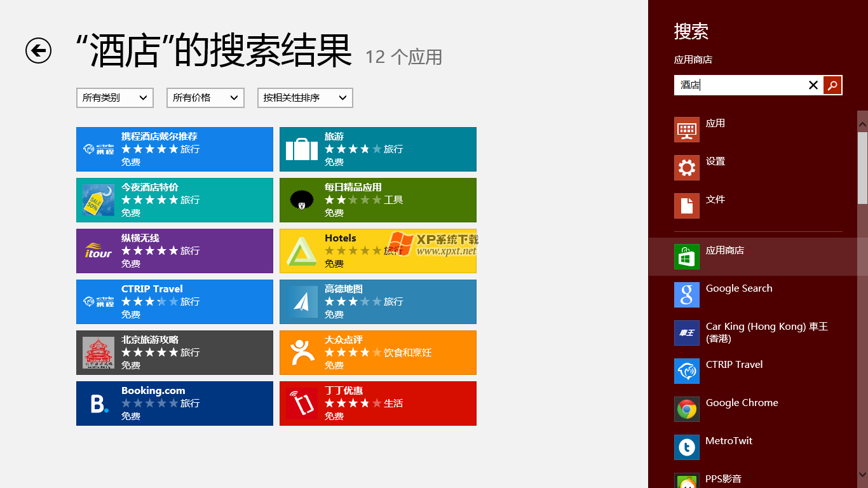This screenshot has width=868, height=488.
Task: Click the 应用 keyboard-grid icon
Action: pos(687,130)
